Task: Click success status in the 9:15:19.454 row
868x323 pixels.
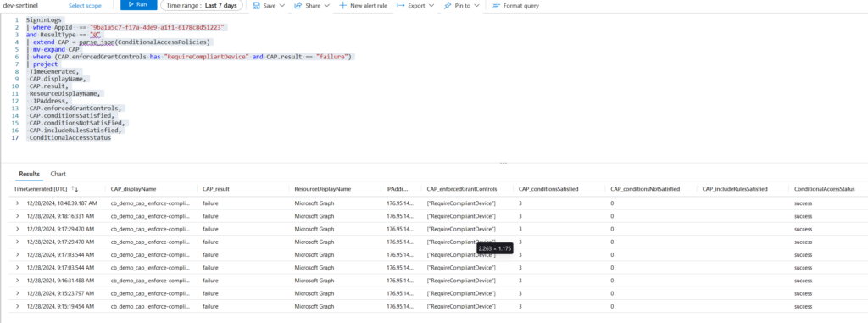Action: coord(804,306)
